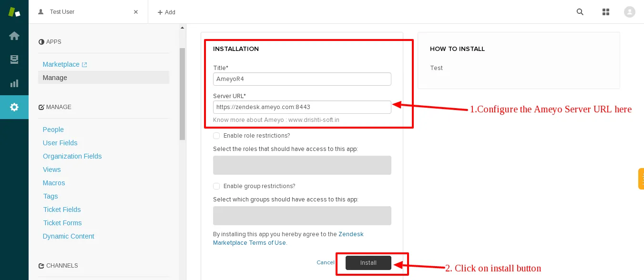Open People in Manage section
This screenshot has height=280, width=644.
[x=53, y=130]
